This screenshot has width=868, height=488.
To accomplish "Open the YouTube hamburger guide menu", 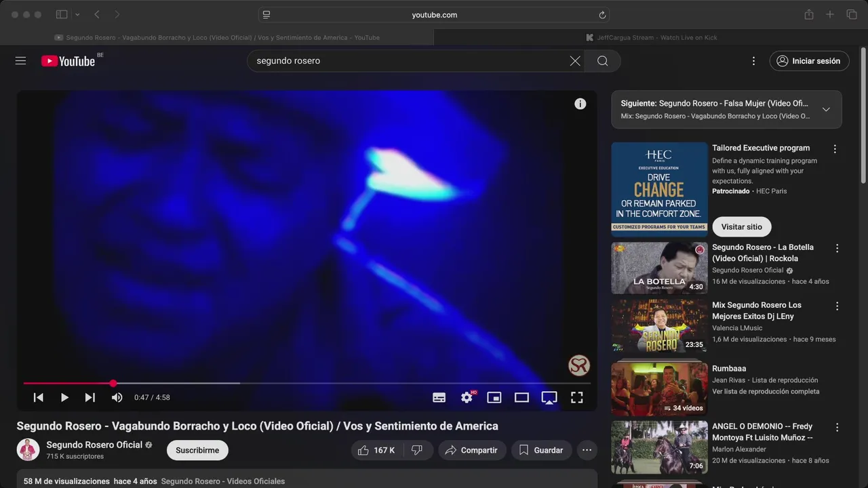I will coord(20,61).
